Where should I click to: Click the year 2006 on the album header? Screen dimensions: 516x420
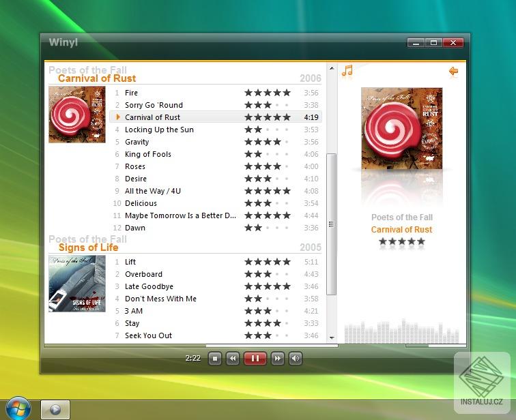point(311,78)
